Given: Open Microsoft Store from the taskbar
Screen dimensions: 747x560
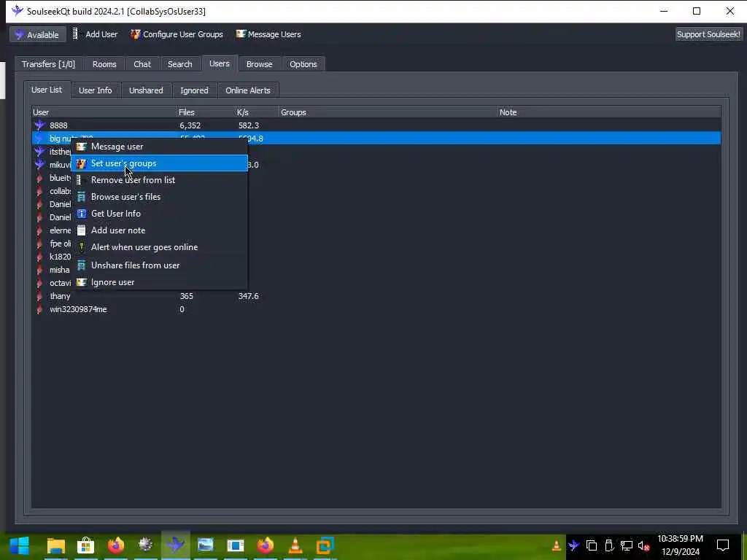Looking at the screenshot, I should tap(86, 545).
